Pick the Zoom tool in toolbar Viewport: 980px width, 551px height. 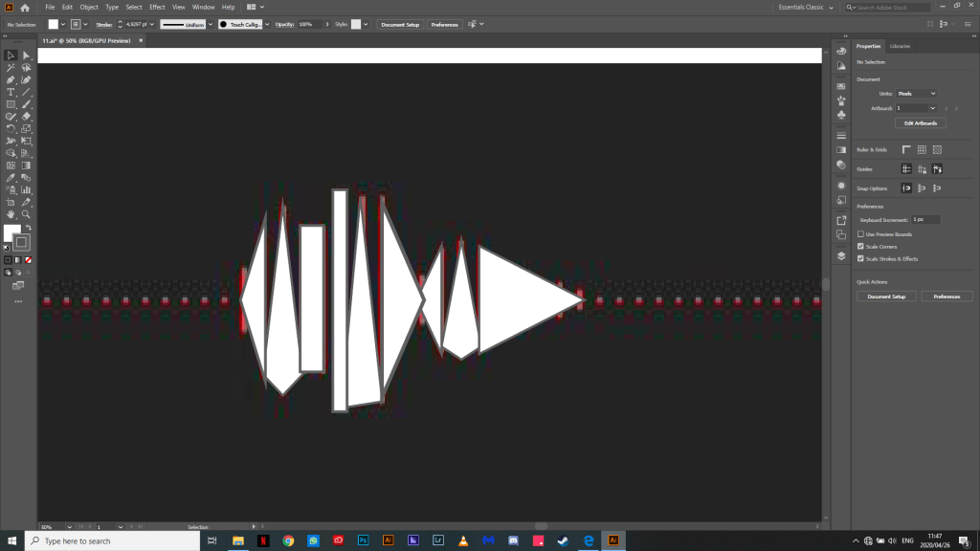point(27,214)
